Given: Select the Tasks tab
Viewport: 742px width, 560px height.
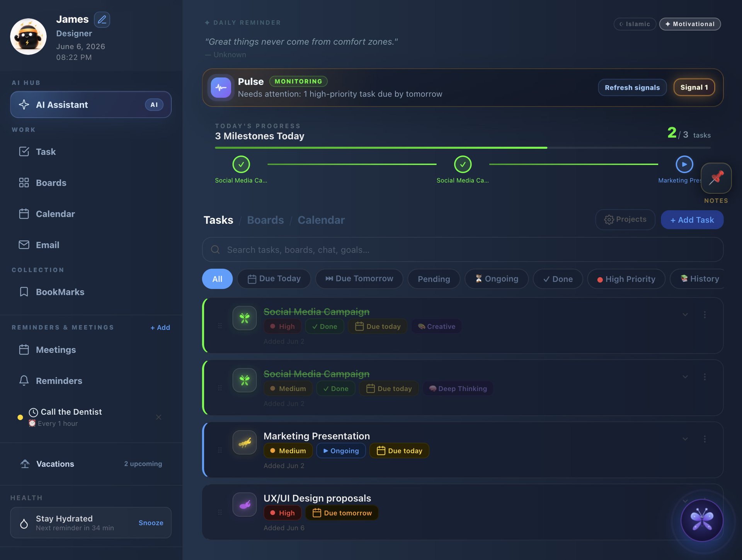Looking at the screenshot, I should tap(218, 220).
